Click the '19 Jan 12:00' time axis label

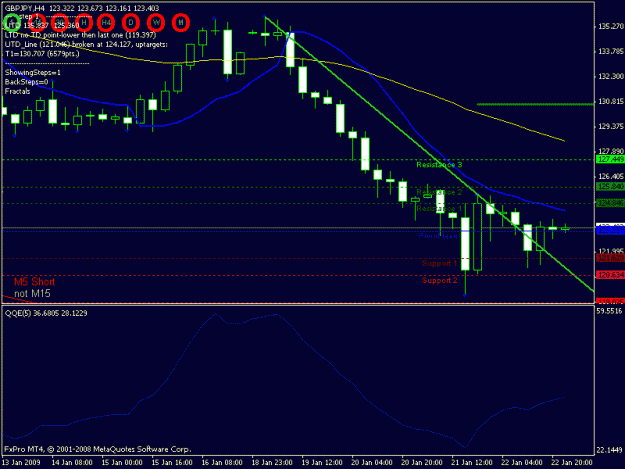(x=322, y=462)
